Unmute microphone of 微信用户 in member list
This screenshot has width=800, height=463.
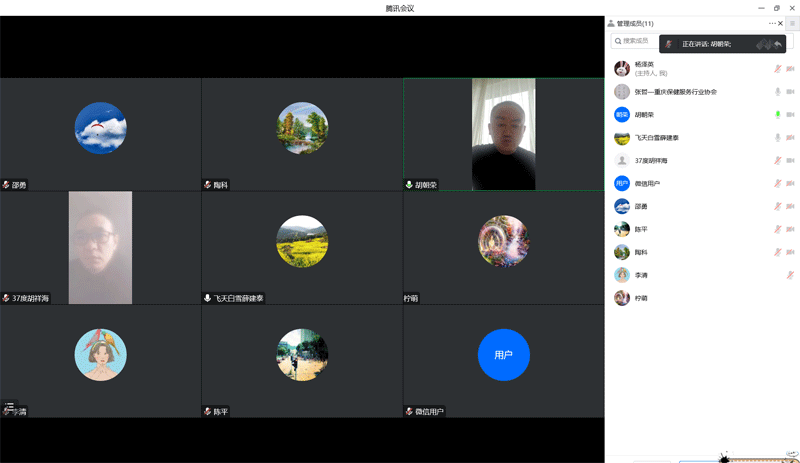(778, 183)
